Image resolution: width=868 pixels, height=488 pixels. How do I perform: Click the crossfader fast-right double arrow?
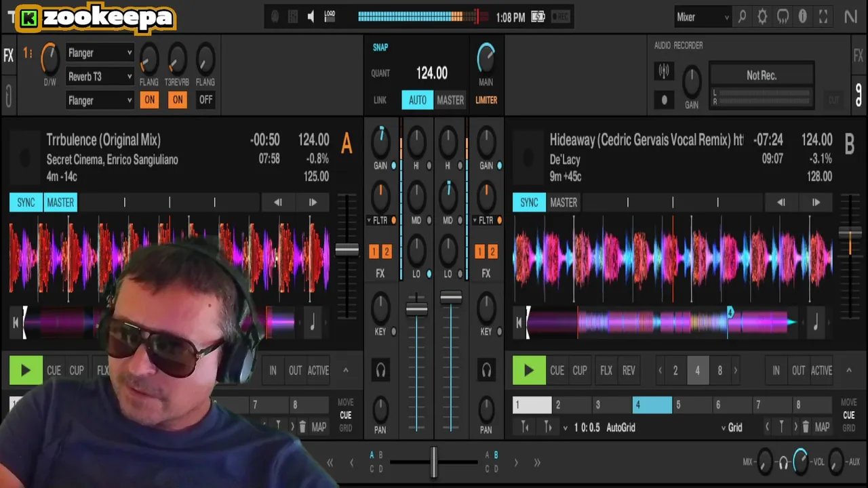point(536,462)
